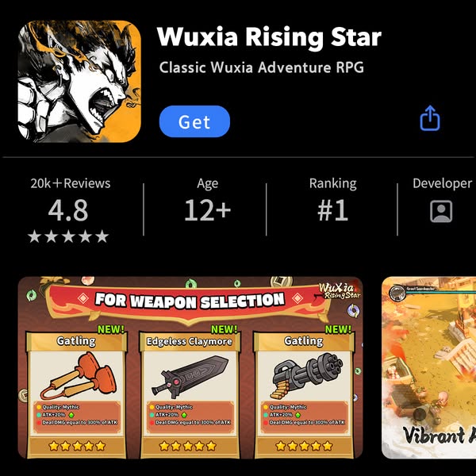Tap the five-star rating row under 4.8

pyautogui.click(x=68, y=236)
